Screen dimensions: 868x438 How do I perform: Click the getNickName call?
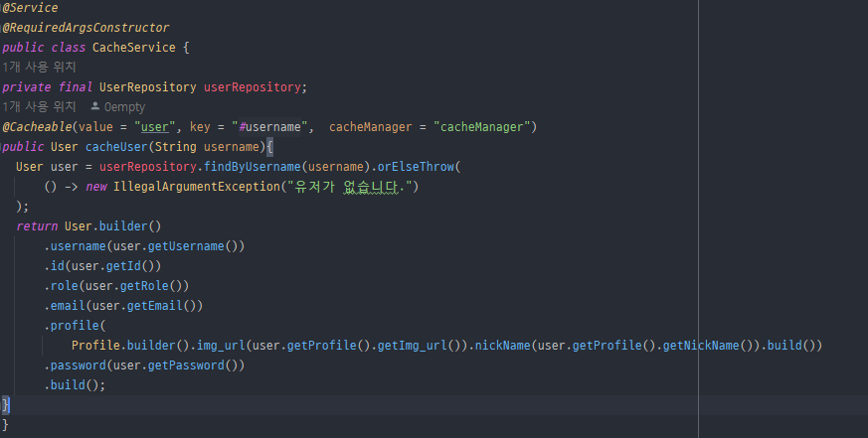(x=701, y=347)
